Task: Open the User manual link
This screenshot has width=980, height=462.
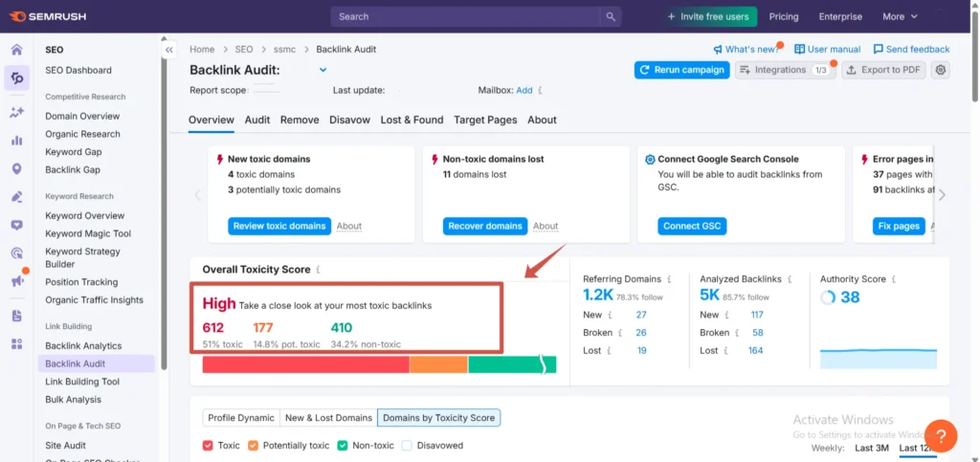Action: (x=828, y=50)
